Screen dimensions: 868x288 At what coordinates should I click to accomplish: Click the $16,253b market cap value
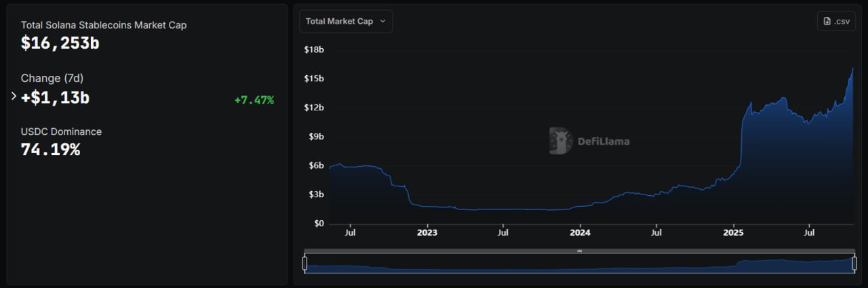[x=60, y=43]
